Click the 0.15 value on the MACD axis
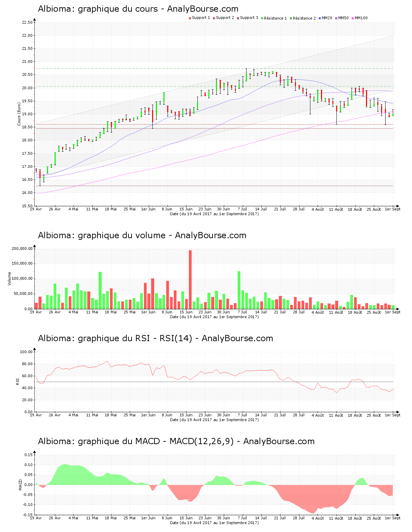 click(29, 455)
